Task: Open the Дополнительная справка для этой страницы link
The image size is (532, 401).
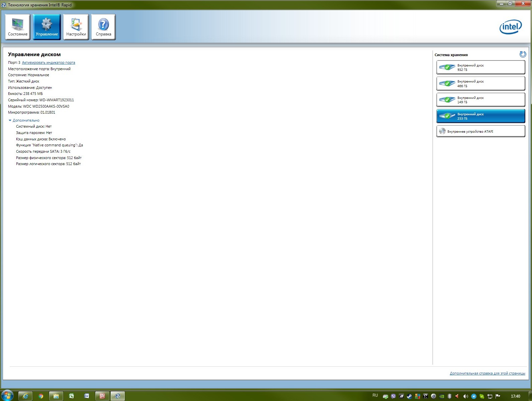Action: pyautogui.click(x=487, y=373)
